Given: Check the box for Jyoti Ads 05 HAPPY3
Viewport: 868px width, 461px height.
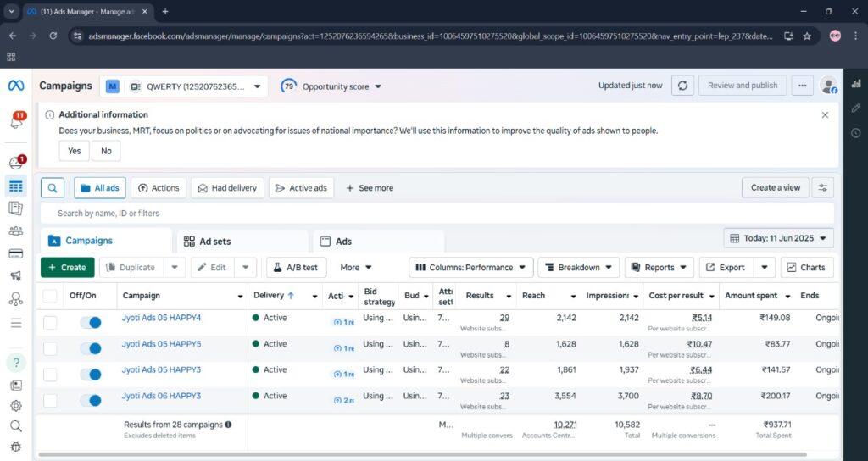Looking at the screenshot, I should (50, 374).
